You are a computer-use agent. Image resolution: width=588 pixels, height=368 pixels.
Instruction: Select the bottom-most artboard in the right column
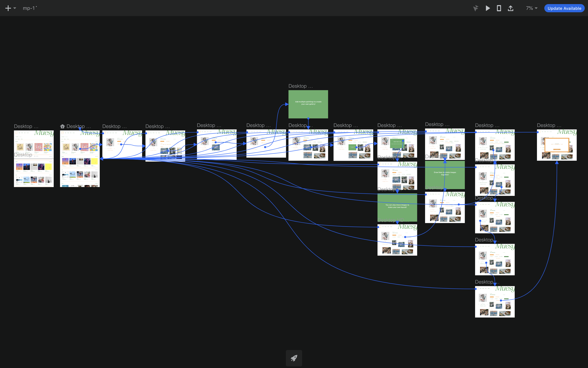495,302
